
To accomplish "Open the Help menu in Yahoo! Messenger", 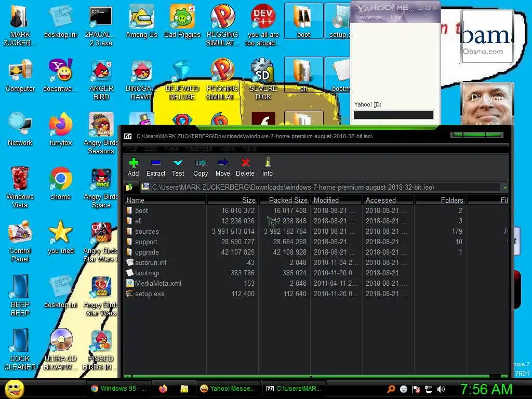I will [396, 17].
